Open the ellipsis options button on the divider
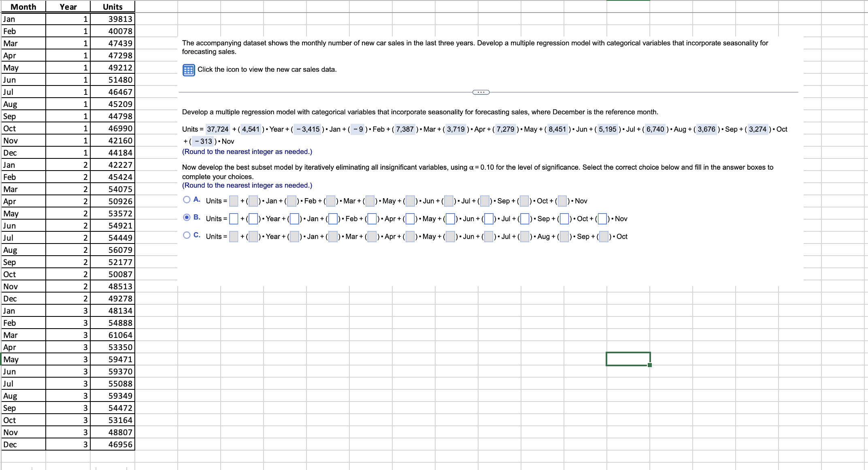 (x=481, y=92)
